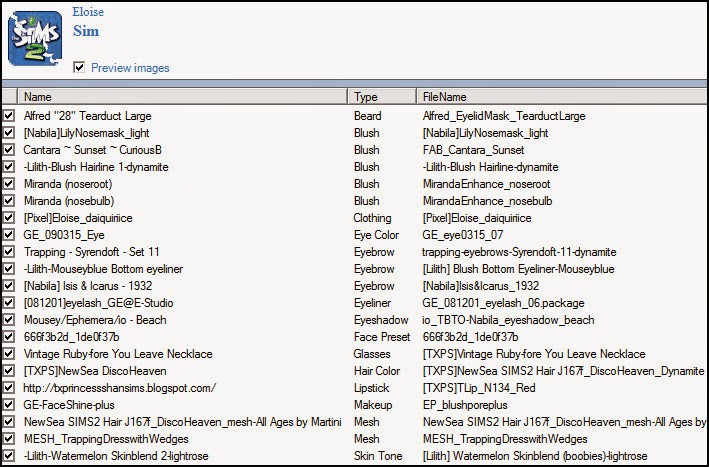The width and height of the screenshot is (709, 467).
Task: Click filename [Lilith] Watermelon Skinblend (boobies)-lightrose
Action: pyautogui.click(x=535, y=456)
